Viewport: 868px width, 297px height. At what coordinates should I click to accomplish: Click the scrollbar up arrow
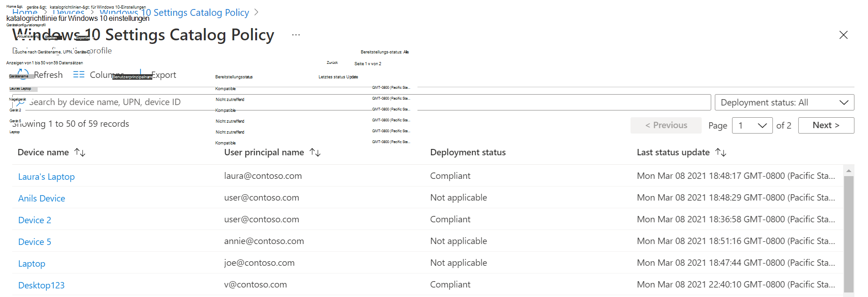(849, 171)
